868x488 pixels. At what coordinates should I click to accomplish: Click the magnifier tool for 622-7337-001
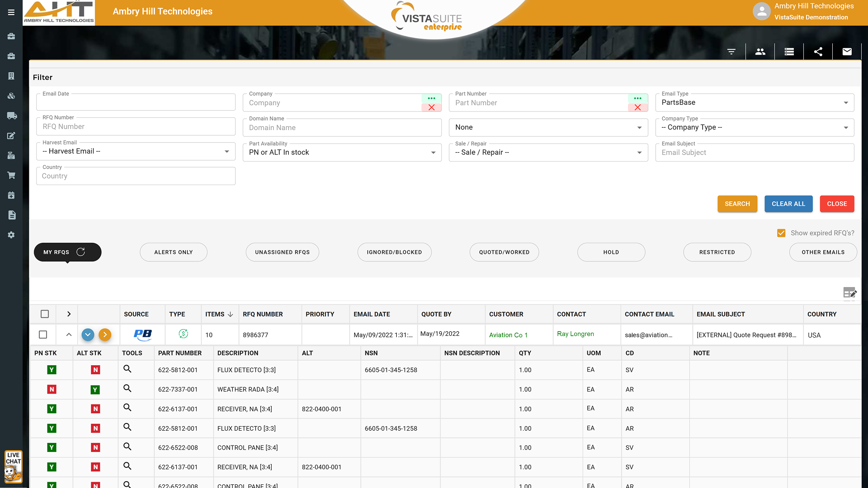pyautogui.click(x=127, y=388)
